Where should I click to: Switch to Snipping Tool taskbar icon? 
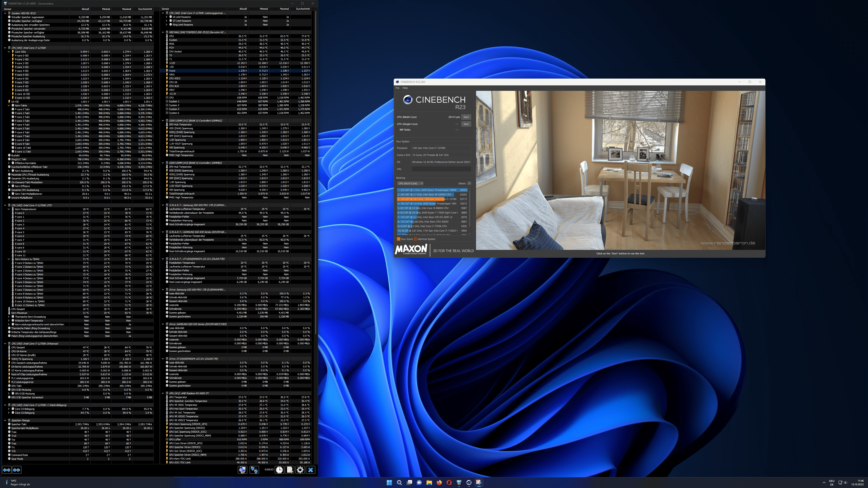coord(479,482)
